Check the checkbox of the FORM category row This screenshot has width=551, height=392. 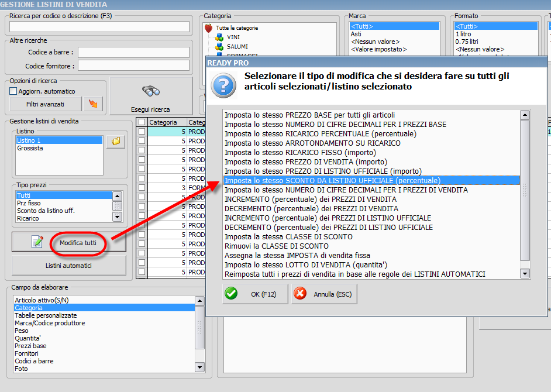coord(142,188)
